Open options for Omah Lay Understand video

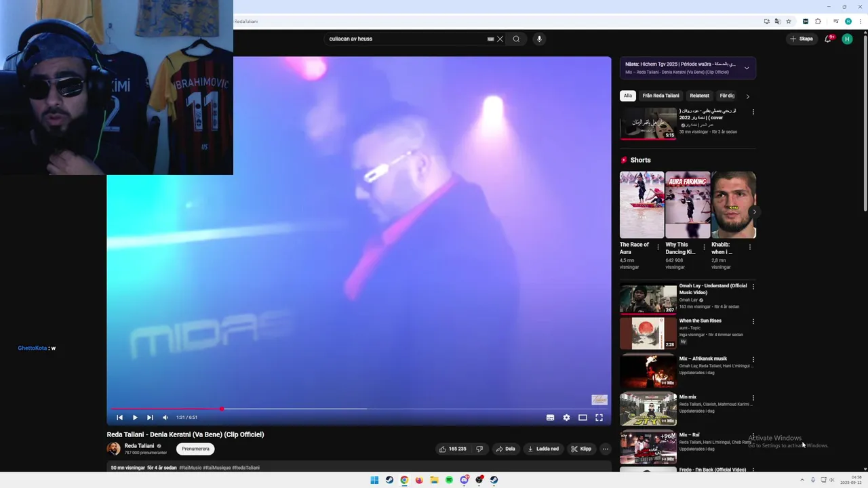tap(753, 287)
